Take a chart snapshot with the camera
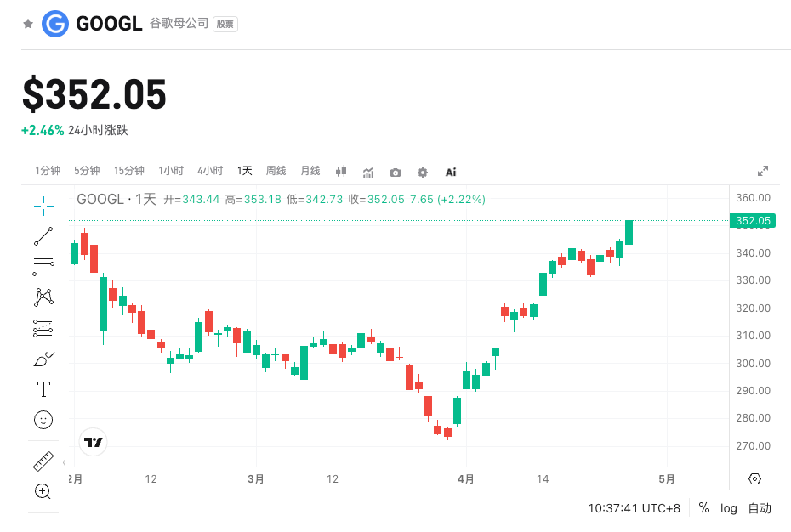Viewport: 791px width, 532px height. pos(395,172)
